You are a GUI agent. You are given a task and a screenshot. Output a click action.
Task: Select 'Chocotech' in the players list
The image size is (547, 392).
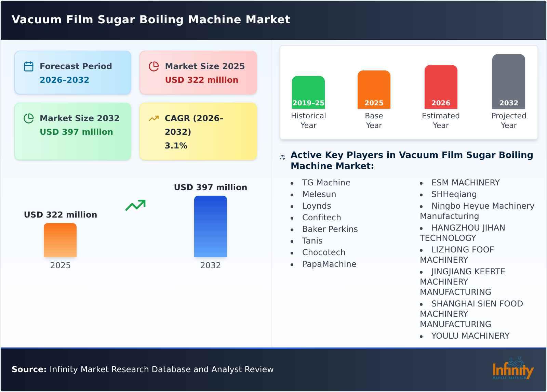click(324, 252)
